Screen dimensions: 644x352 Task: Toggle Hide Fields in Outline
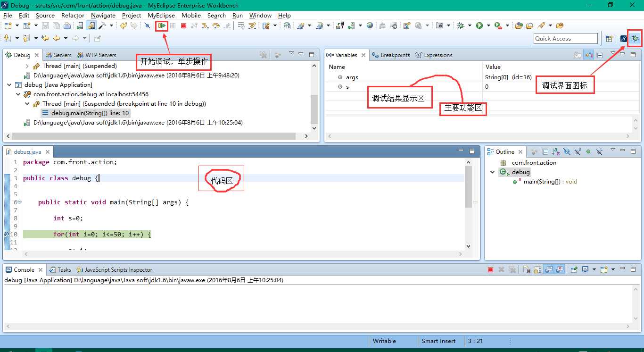coord(567,152)
